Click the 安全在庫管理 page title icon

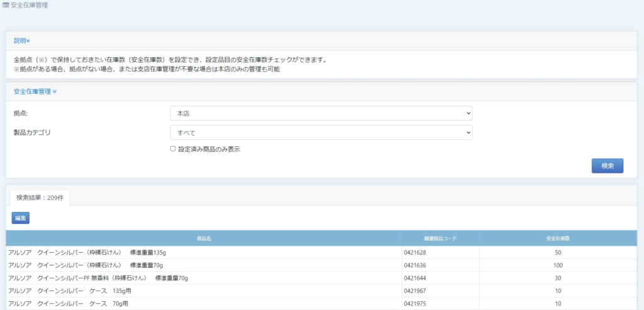6,5
